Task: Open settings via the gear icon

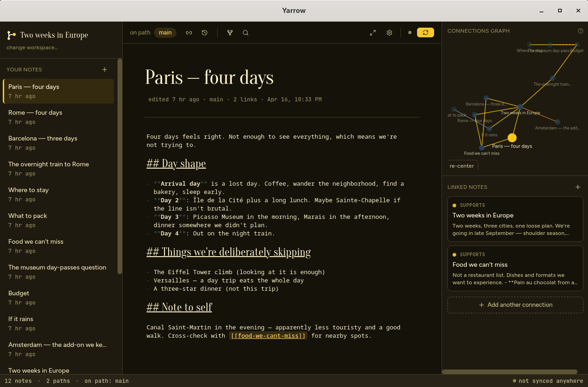Action: pyautogui.click(x=389, y=33)
